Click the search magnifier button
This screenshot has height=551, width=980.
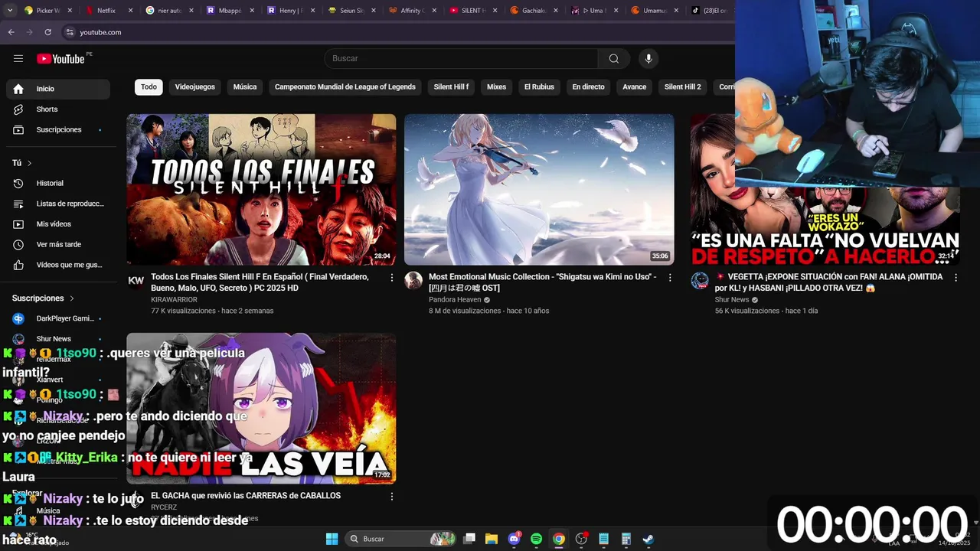[613, 59]
